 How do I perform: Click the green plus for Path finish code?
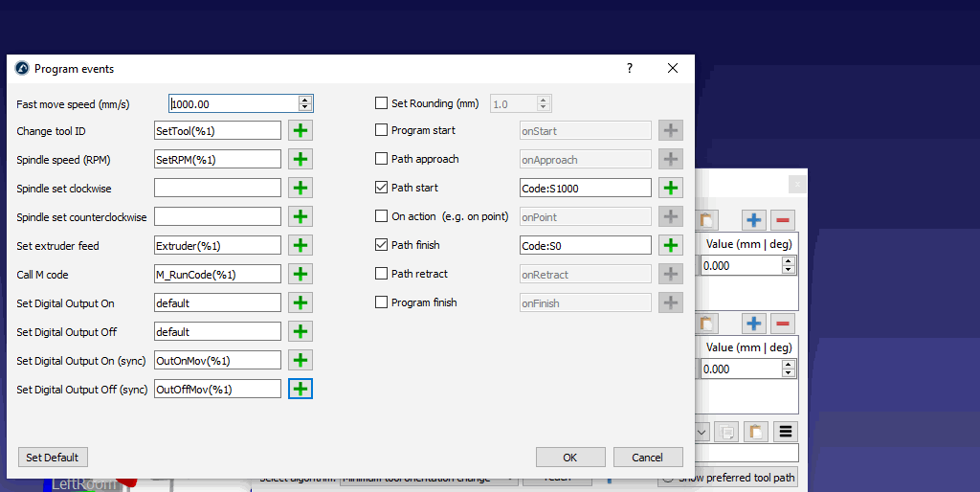(x=671, y=246)
